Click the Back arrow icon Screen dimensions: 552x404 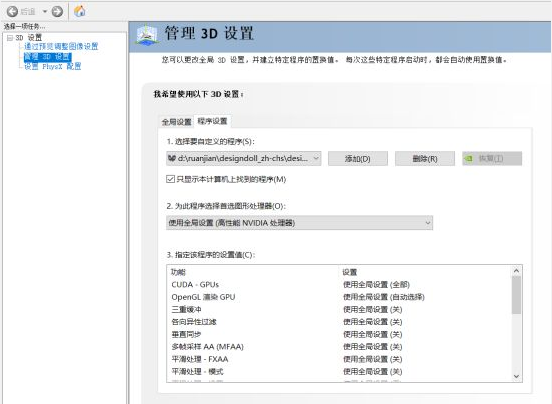coord(12,12)
